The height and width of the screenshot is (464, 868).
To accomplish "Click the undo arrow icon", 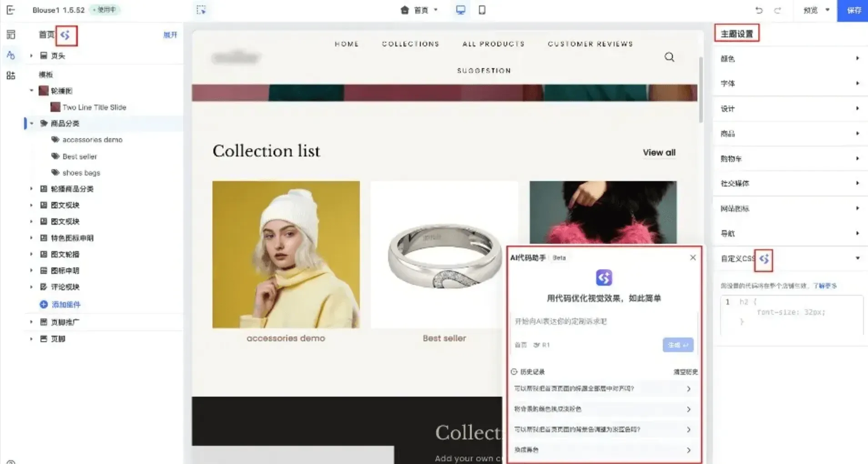I will tap(758, 10).
